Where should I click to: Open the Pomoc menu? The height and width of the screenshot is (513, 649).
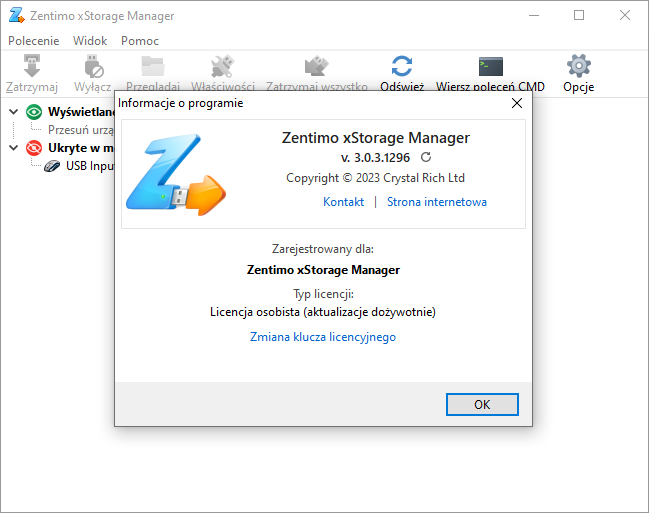coord(140,41)
